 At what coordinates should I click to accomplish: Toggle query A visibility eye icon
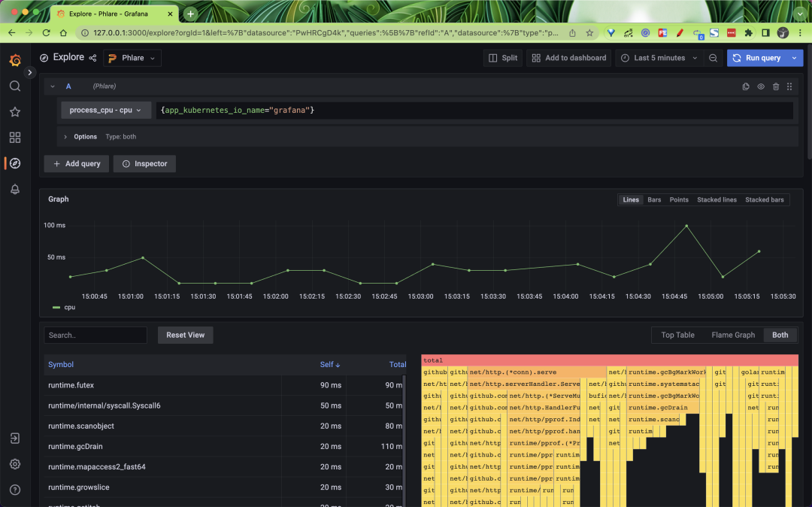tap(761, 87)
